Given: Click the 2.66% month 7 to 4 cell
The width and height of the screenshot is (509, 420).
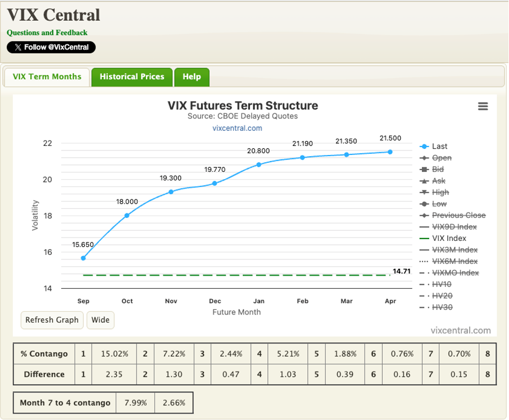Looking at the screenshot, I should 174,403.
